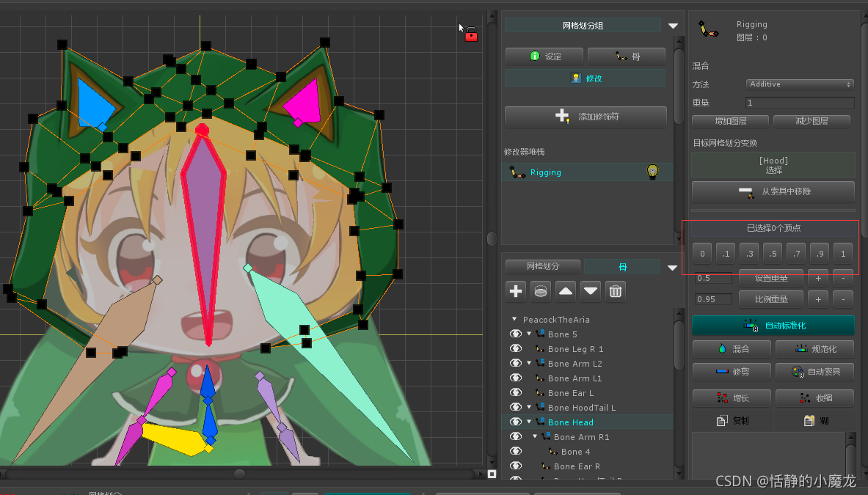Click the disc icon beside the plus button

(x=541, y=291)
